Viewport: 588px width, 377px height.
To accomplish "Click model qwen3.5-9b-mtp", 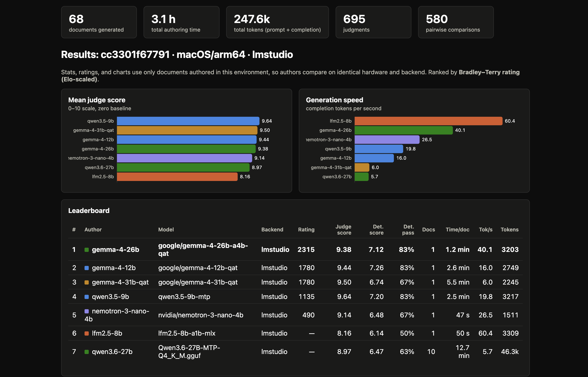I will click(184, 297).
